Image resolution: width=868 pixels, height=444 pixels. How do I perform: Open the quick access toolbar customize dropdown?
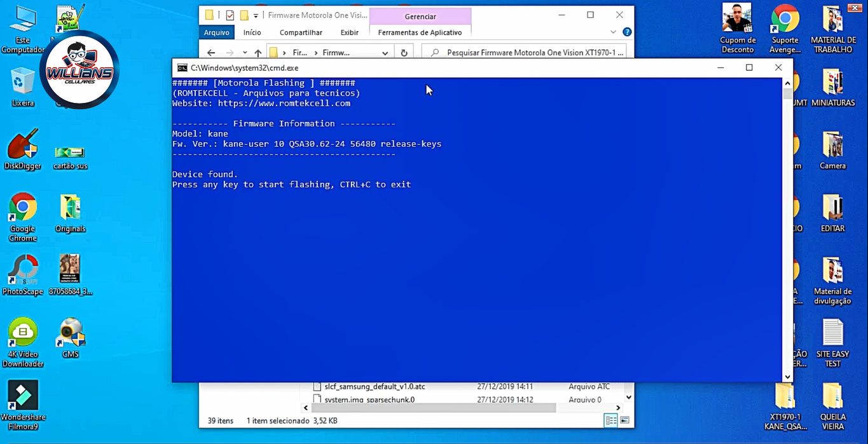pos(256,15)
